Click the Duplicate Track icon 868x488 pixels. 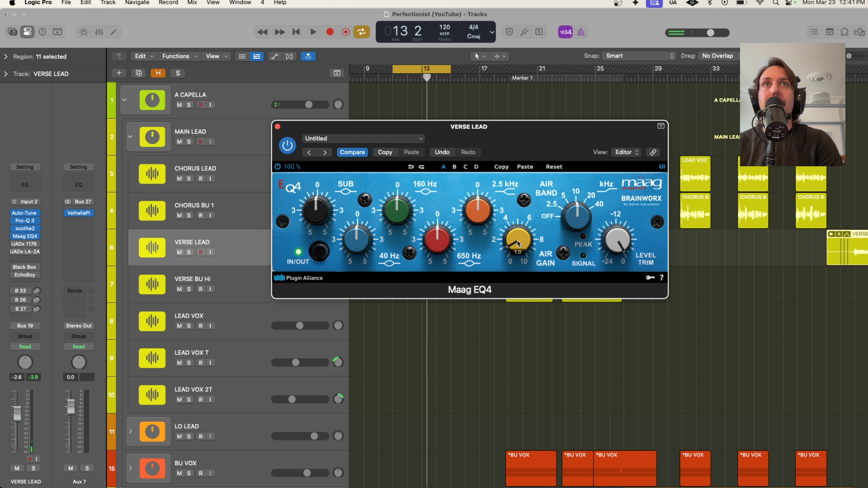139,73
